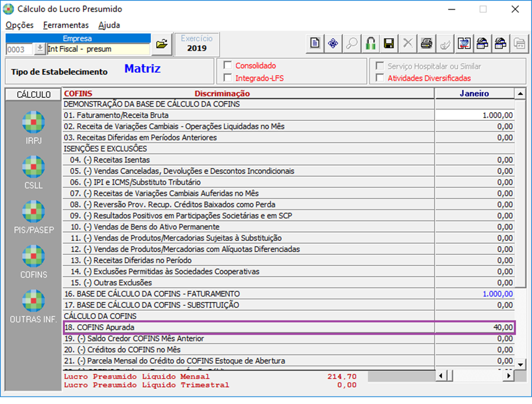532x404 pixels.
Task: Click the blue diamond recalculation icon
Action: (333, 43)
